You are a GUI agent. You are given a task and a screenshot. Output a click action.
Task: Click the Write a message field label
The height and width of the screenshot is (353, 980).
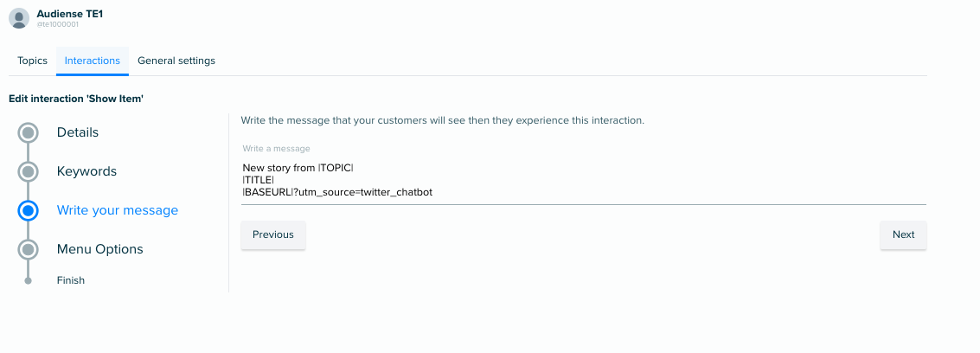[x=276, y=149]
